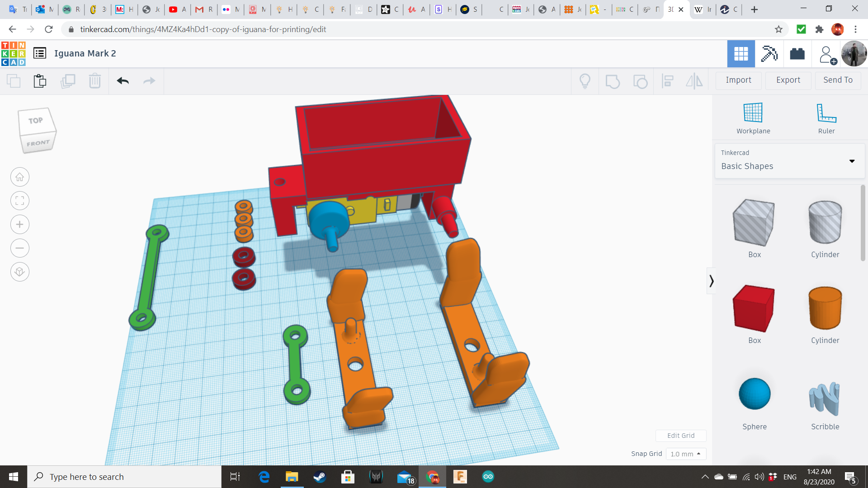Open the Import menu item
This screenshot has width=868, height=488.
tap(738, 80)
